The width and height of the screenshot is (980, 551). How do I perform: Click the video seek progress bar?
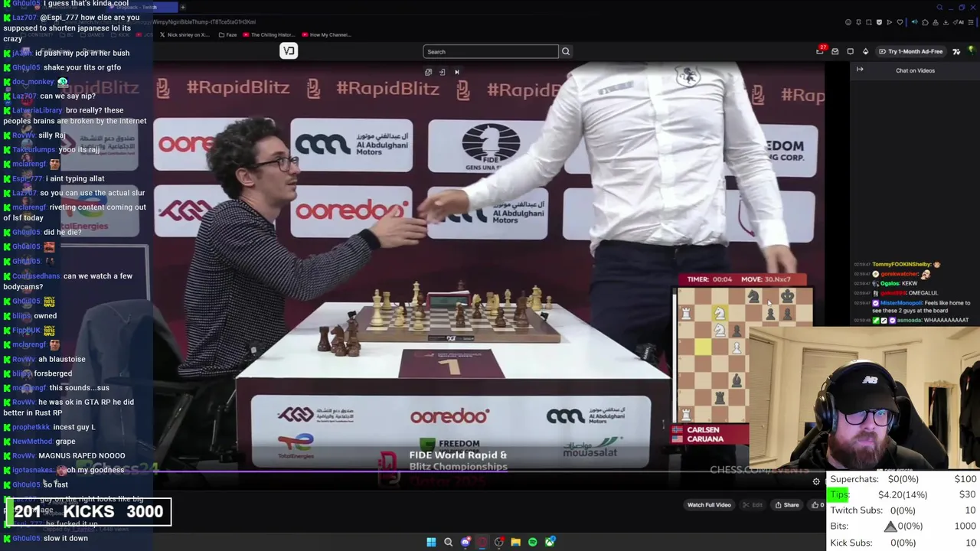490,471
